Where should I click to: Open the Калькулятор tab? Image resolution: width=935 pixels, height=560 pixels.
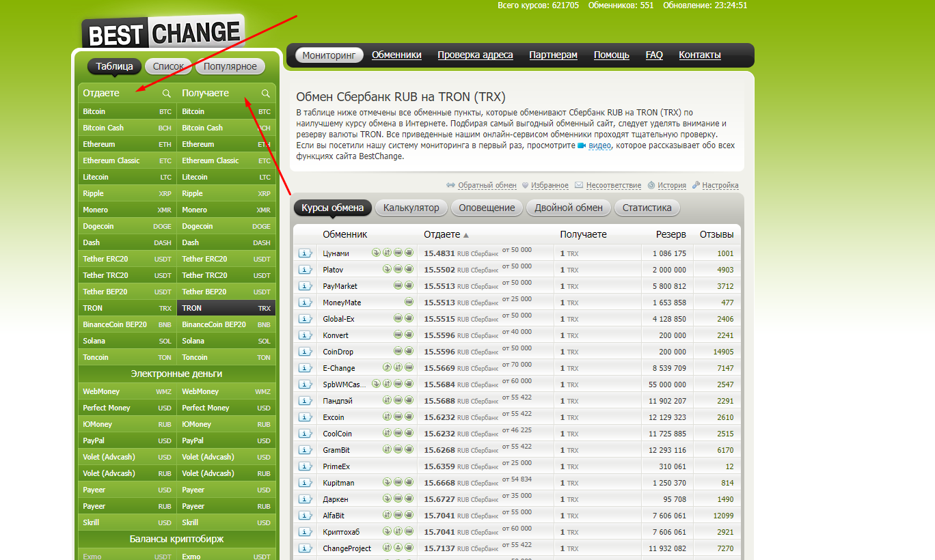(x=411, y=208)
